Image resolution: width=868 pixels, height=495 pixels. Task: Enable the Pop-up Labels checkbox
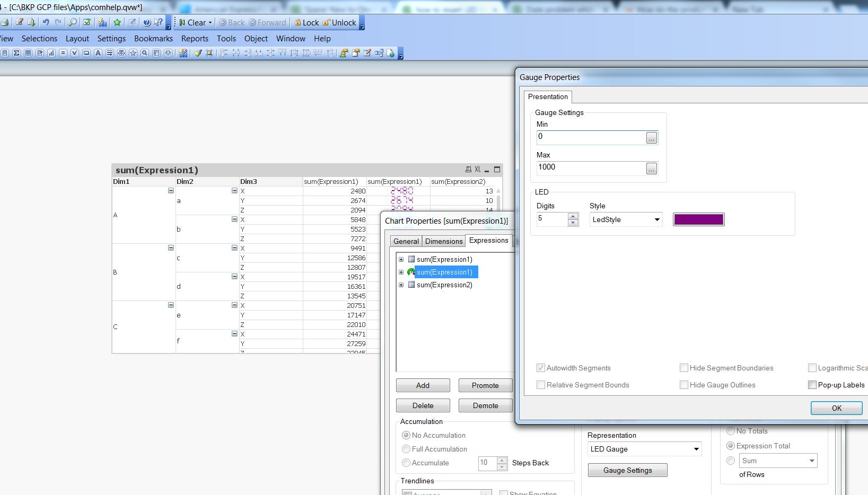tap(812, 385)
